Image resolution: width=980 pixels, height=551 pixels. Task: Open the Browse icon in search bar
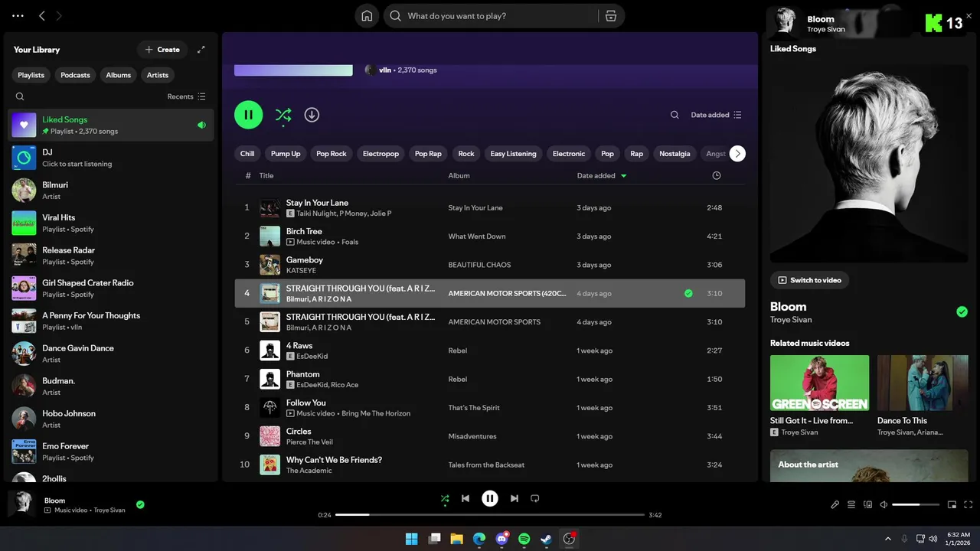[x=610, y=16]
